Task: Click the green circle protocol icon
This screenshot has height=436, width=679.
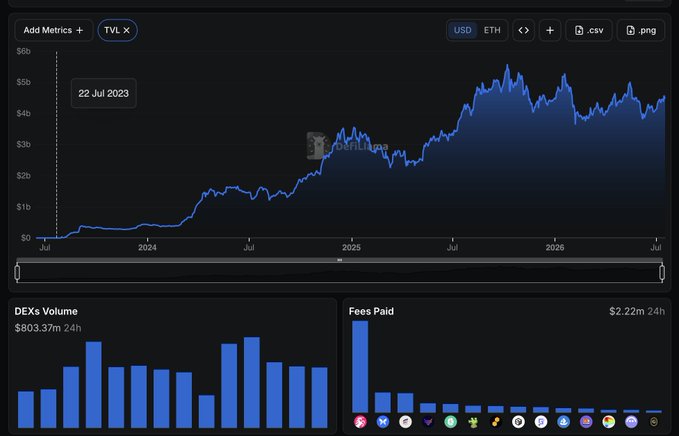Action: [x=450, y=421]
